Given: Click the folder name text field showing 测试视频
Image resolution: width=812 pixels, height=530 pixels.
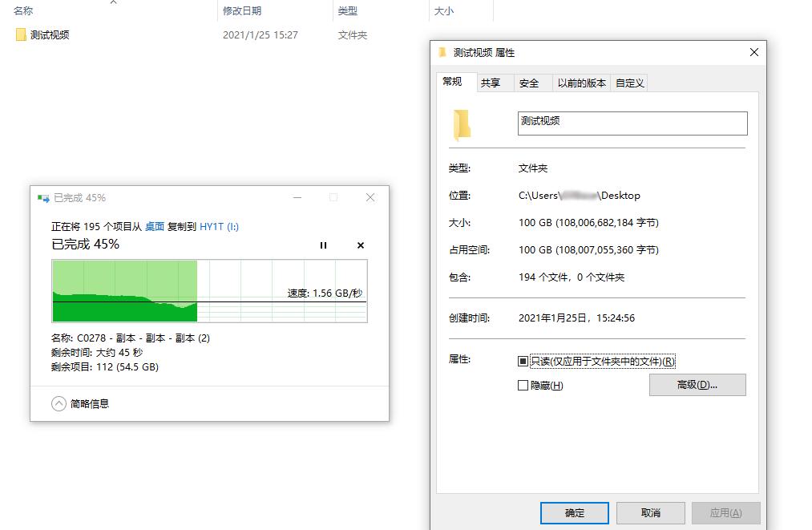Looking at the screenshot, I should click(632, 123).
